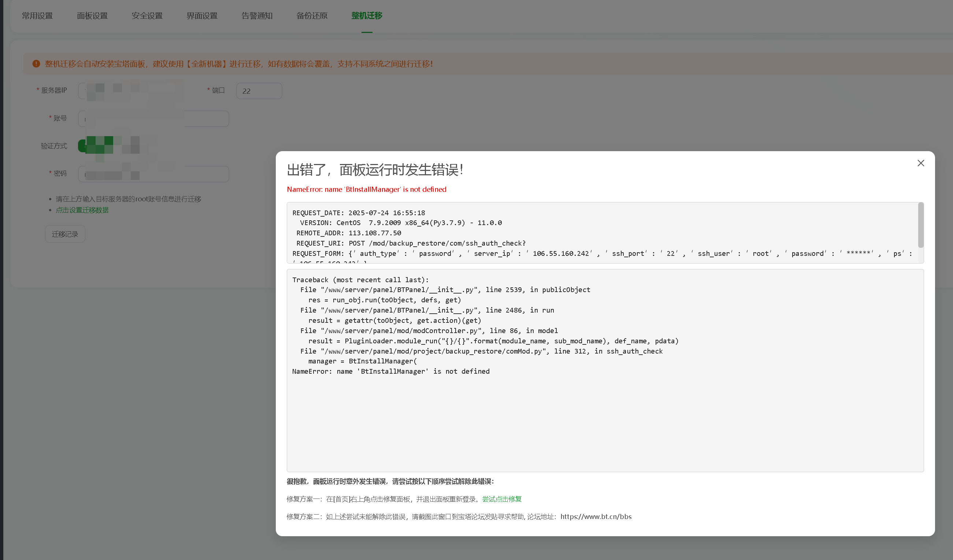953x560 pixels.
Task: Click the 服务器IP input field
Action: [130, 91]
